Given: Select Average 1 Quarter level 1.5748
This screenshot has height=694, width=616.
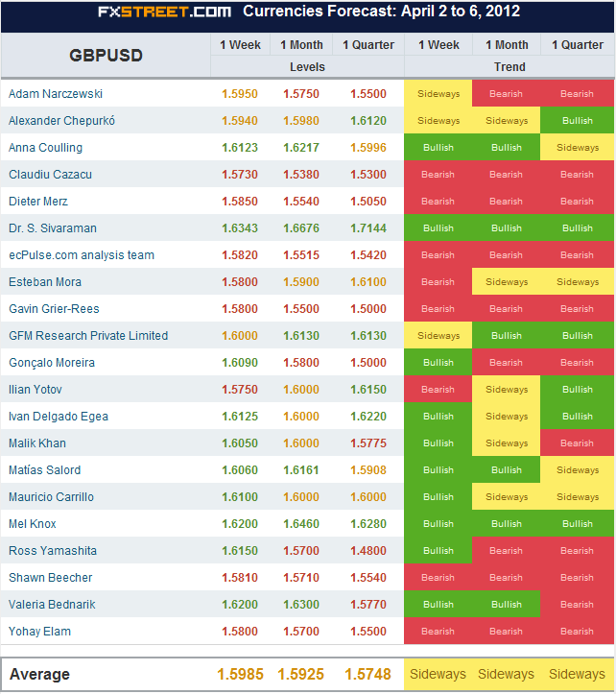Looking at the screenshot, I should coord(368,675).
